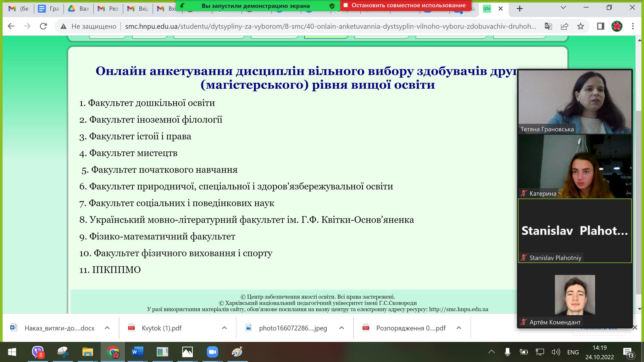
Task: Close the downloads bar
Action: coord(635,328)
